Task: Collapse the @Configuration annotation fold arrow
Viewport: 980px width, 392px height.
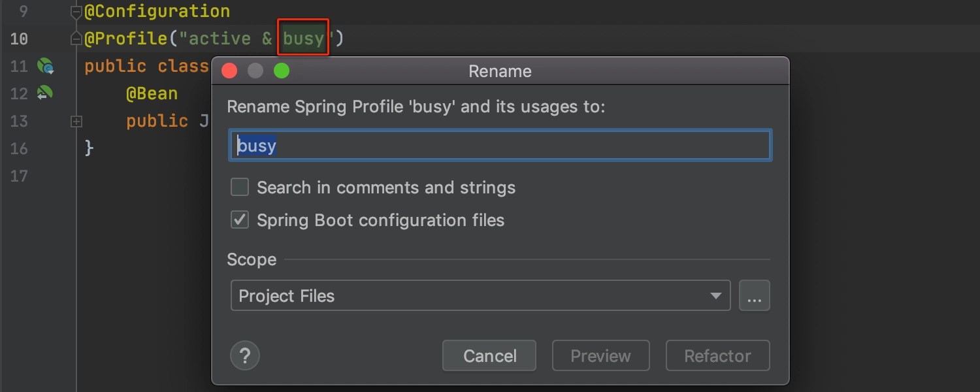Action: point(76,11)
